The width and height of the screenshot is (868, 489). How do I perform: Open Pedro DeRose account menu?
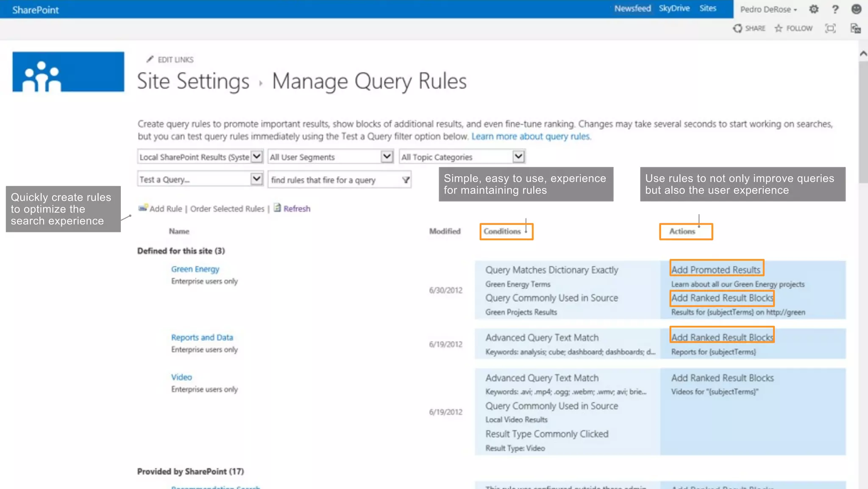[x=768, y=9]
